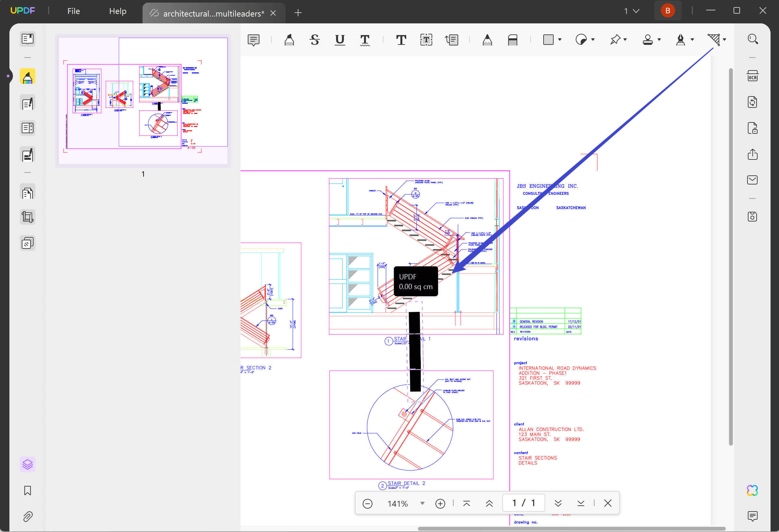Screen dimensions: 779x532
Task: Go to the previous page
Action: pyautogui.click(x=489, y=503)
